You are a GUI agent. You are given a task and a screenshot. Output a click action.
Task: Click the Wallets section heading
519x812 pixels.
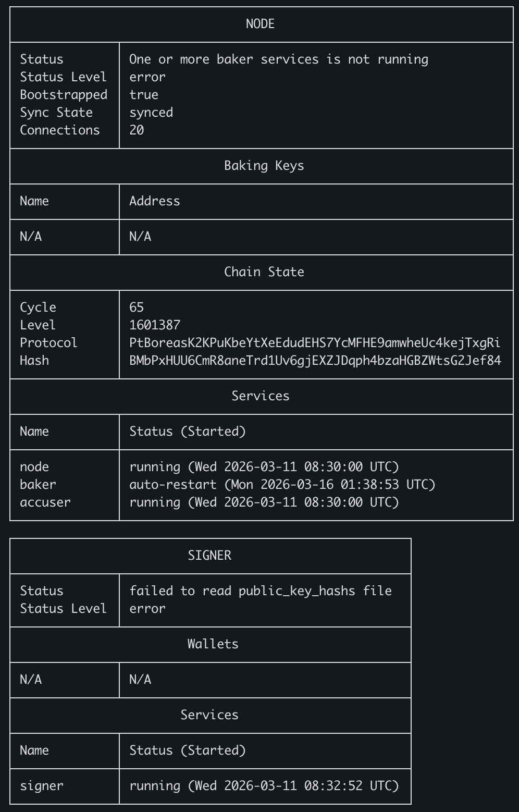(213, 644)
